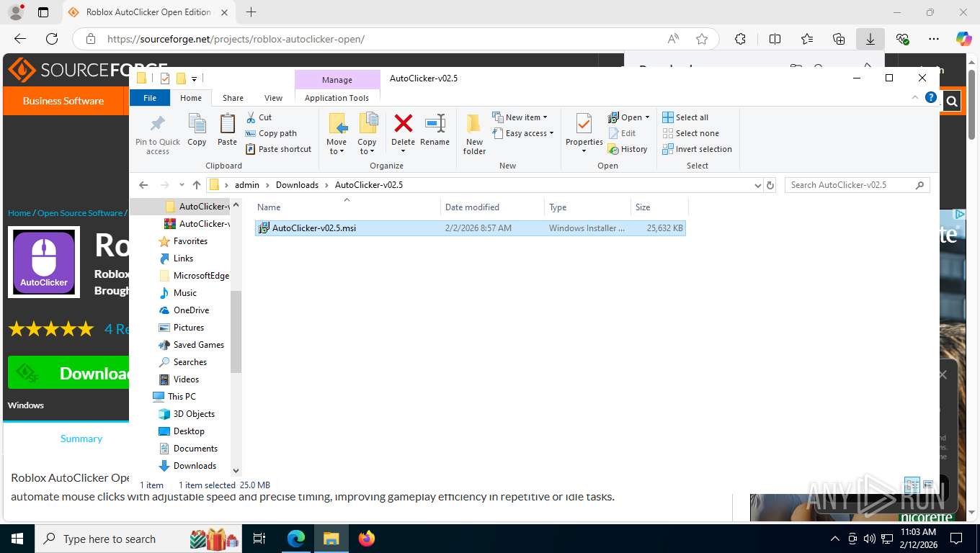Open the File ribbon tab

(150, 98)
